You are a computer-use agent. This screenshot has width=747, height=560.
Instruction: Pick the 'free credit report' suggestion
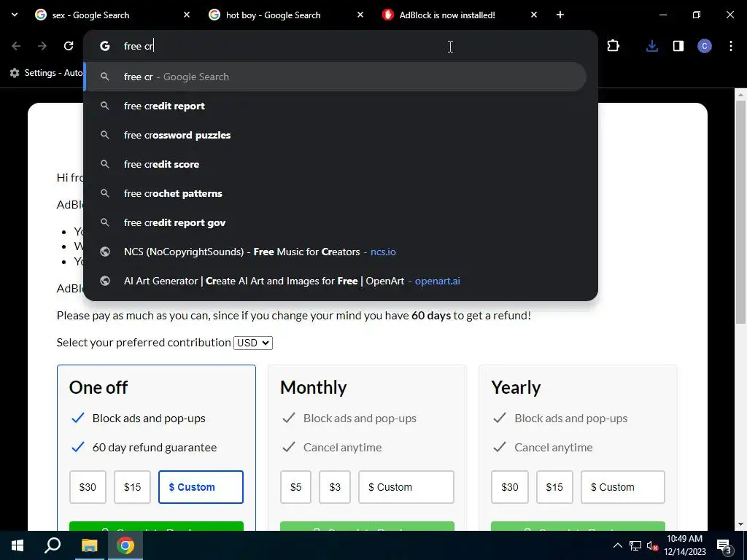[336, 106]
